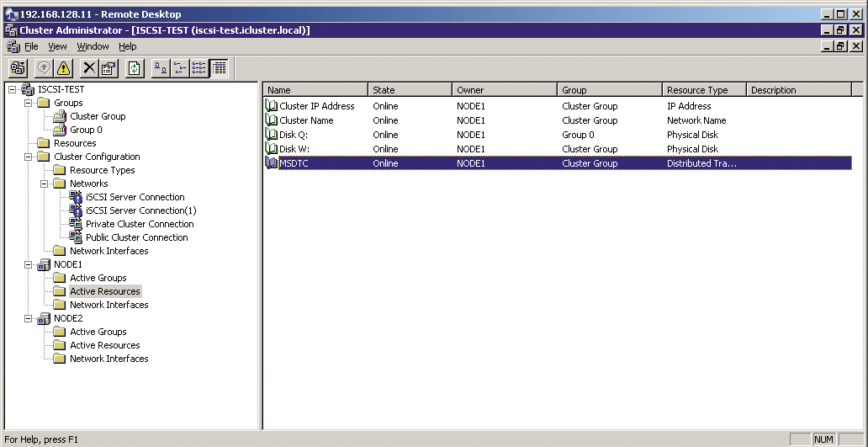This screenshot has height=447, width=868.
Task: Collapse the Networks tree node
Action: pos(44,184)
